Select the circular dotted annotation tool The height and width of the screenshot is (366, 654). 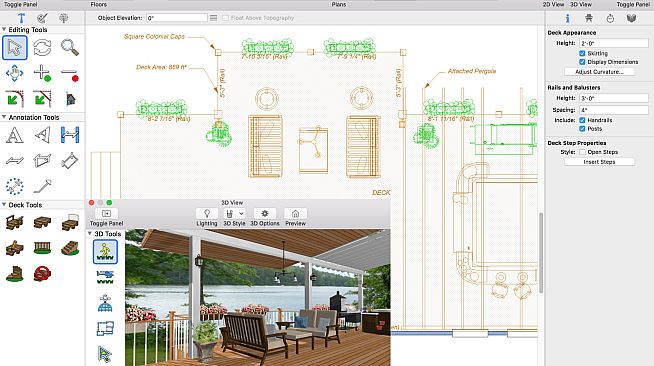15,187
